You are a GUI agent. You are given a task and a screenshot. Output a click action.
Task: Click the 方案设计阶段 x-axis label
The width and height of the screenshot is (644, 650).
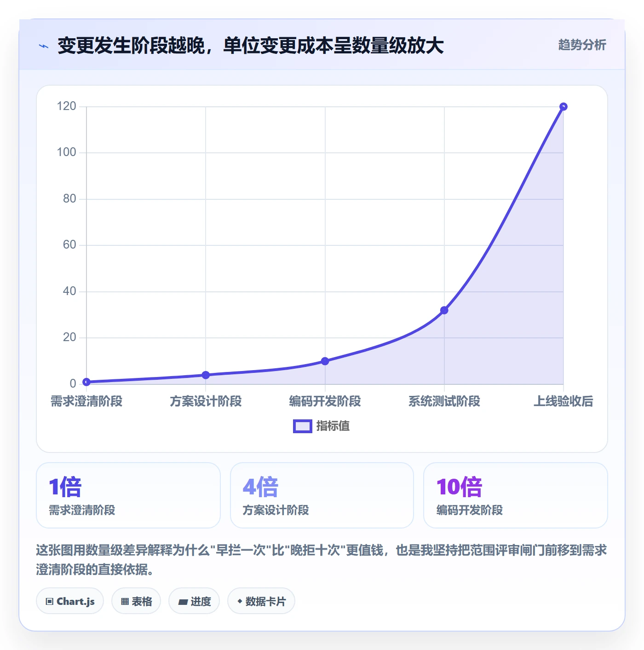pos(206,401)
